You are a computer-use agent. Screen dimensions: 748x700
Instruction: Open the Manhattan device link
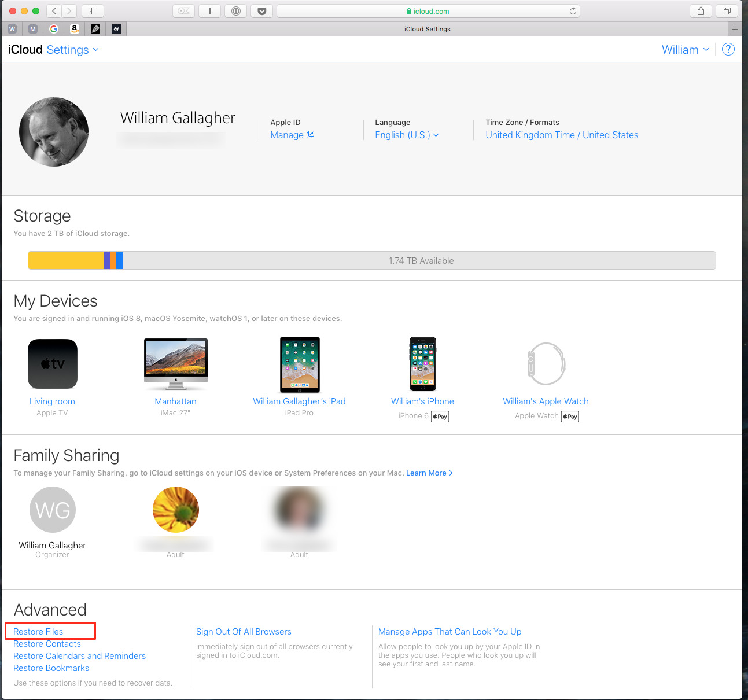[x=175, y=401]
